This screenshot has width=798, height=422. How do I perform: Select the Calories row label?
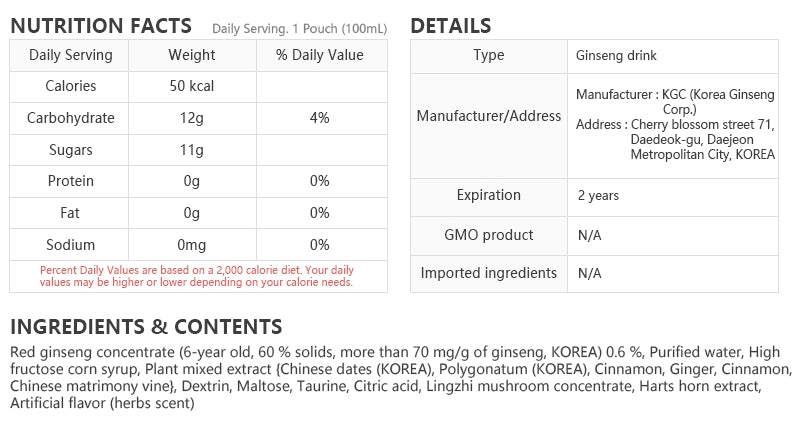pyautogui.click(x=70, y=86)
